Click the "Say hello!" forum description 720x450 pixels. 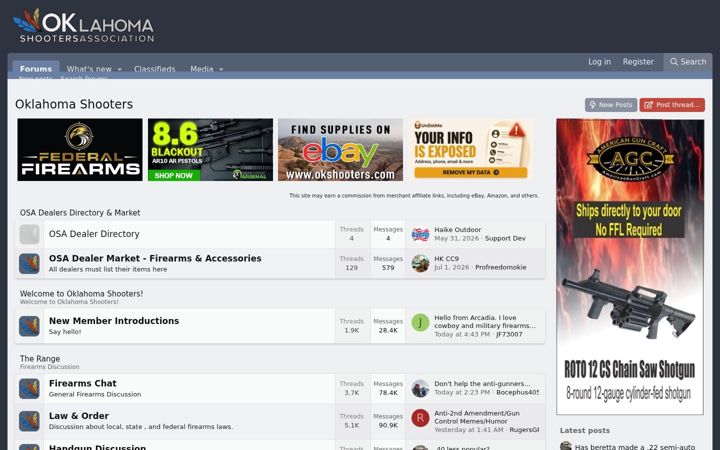pos(65,332)
